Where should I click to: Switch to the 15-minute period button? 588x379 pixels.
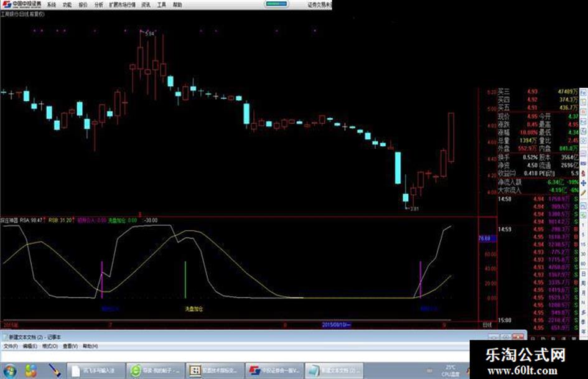click(x=583, y=244)
